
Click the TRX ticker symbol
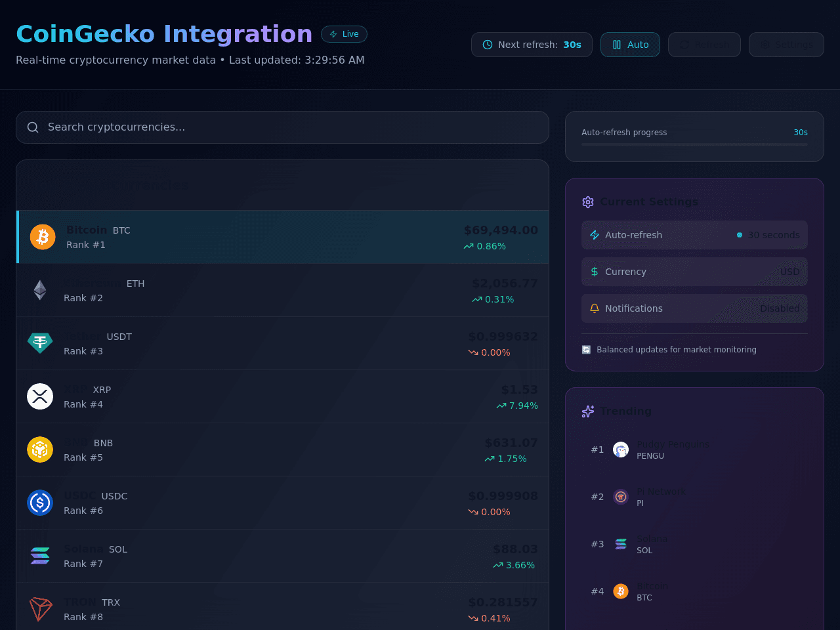[111, 602]
